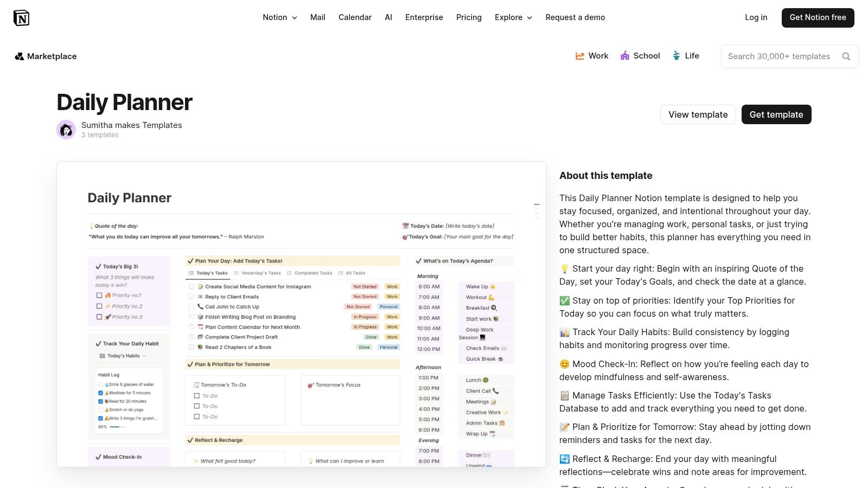Check the Priority no.1 checkbox
Viewport: 868px width, 488px height.
[x=99, y=296]
